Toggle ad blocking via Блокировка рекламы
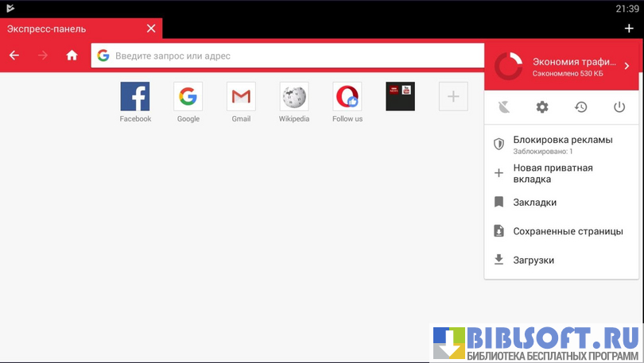The height and width of the screenshot is (363, 644). [x=561, y=144]
